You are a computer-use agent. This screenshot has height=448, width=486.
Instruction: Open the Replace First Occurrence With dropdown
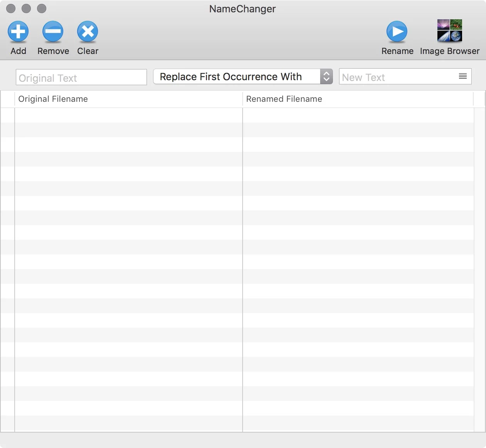243,76
